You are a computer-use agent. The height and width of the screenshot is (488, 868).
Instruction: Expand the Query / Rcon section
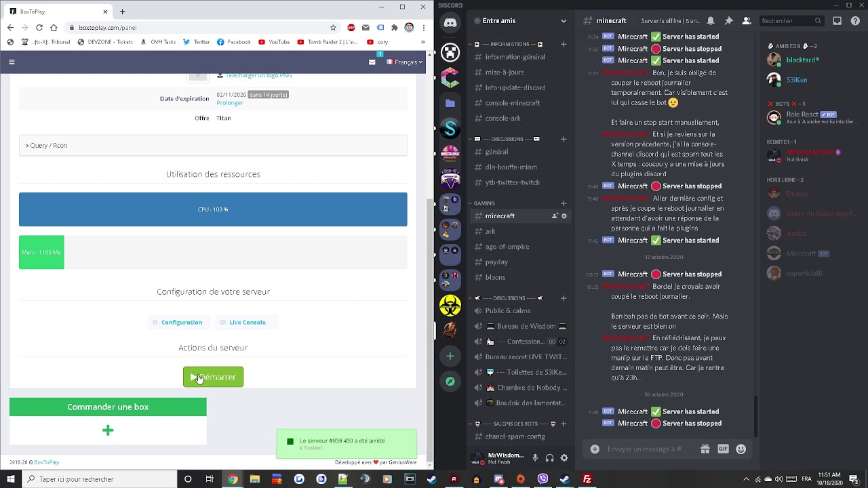[213, 146]
